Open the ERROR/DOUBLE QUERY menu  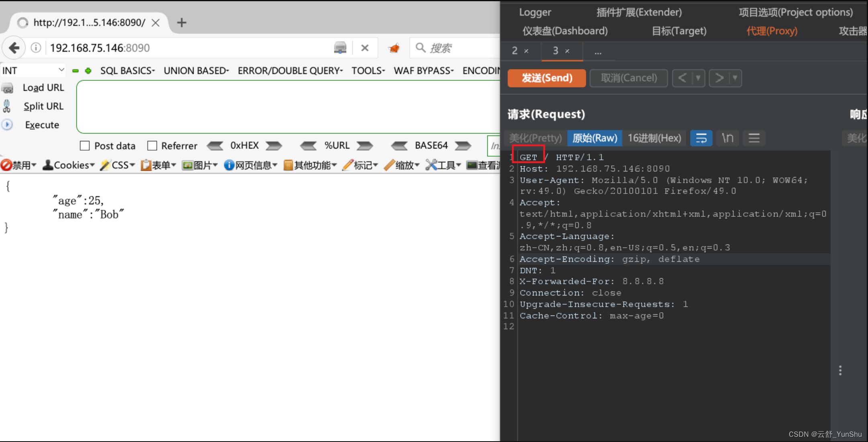[x=290, y=71]
